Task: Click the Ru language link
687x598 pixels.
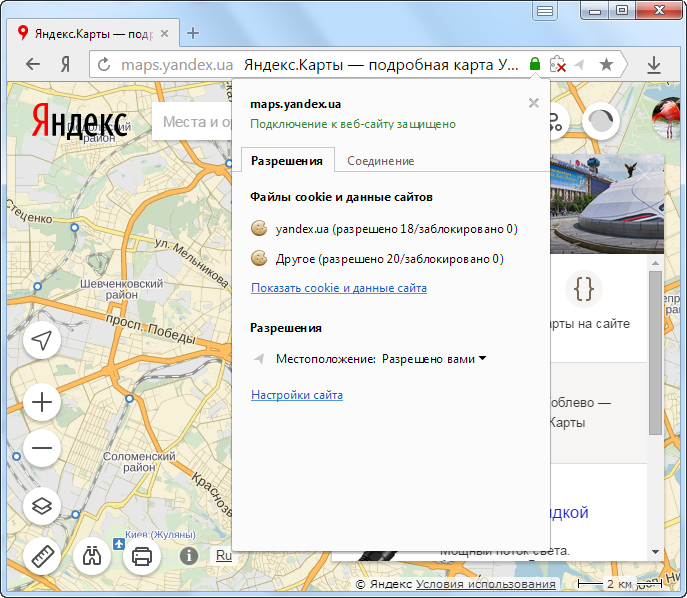Action: (223, 556)
